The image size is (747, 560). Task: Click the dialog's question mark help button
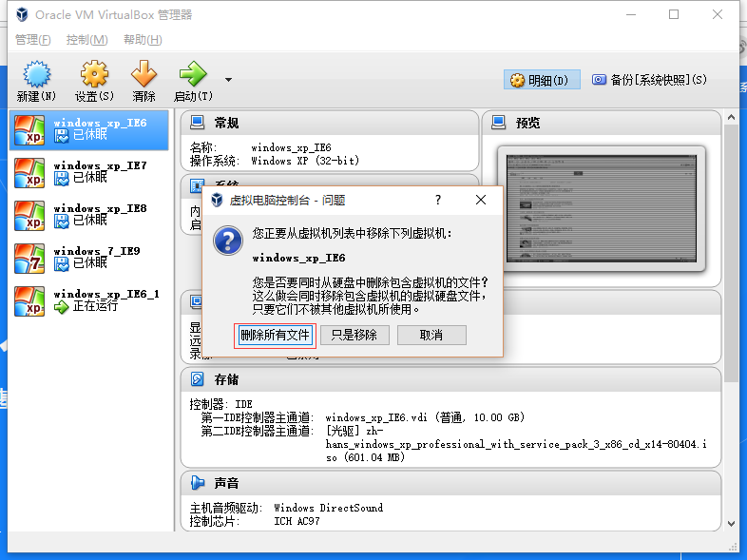(x=438, y=200)
